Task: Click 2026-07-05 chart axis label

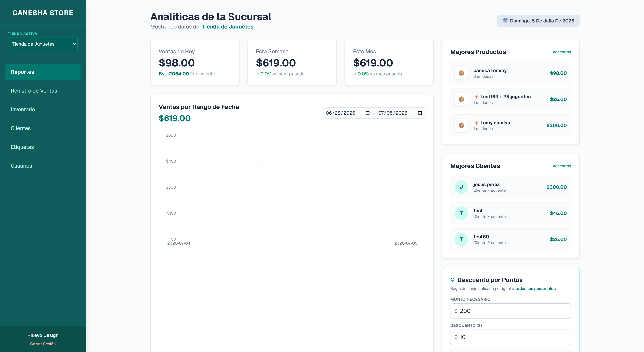Action: point(406,243)
